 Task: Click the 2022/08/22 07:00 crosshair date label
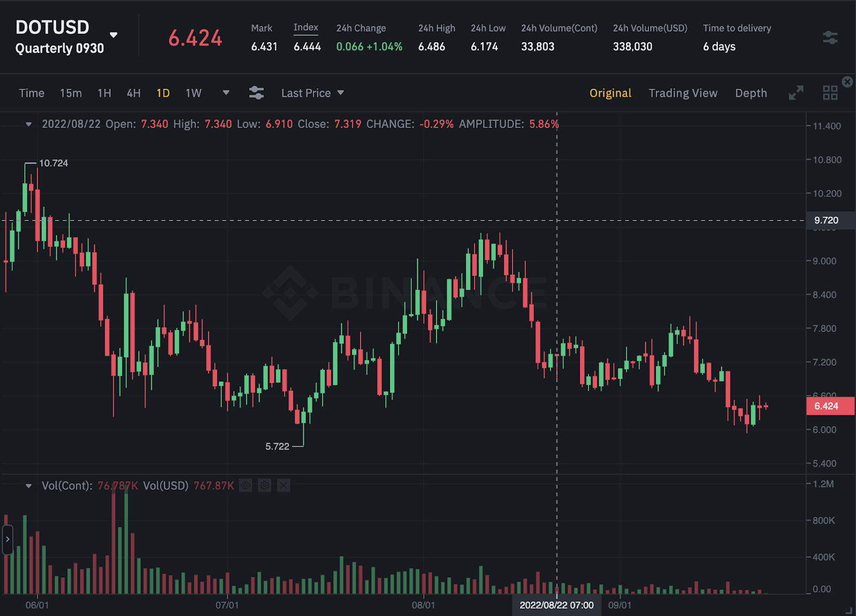tap(556, 605)
